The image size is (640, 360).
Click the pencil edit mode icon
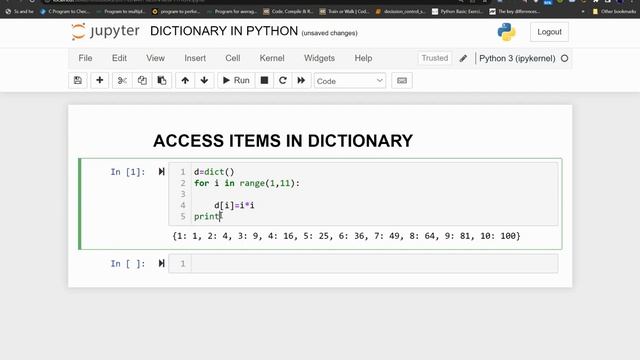click(x=463, y=58)
